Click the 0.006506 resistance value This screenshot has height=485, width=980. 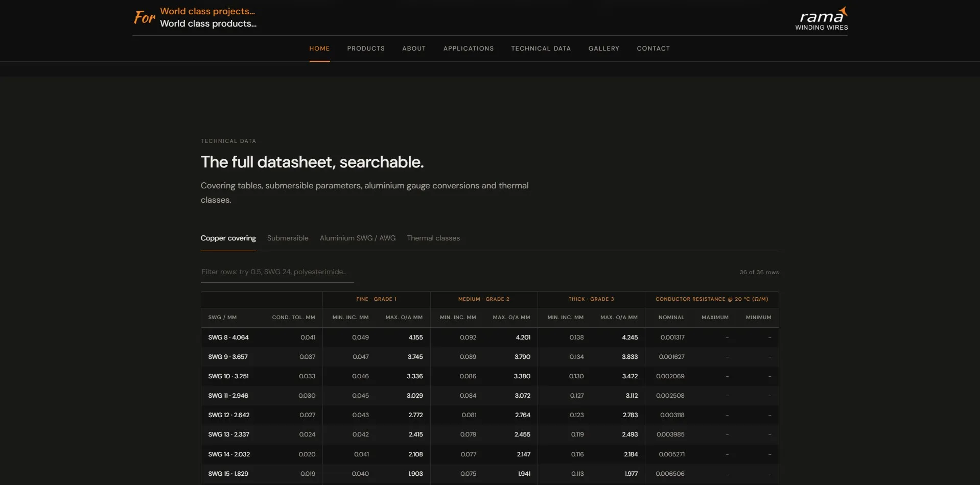[x=670, y=474]
